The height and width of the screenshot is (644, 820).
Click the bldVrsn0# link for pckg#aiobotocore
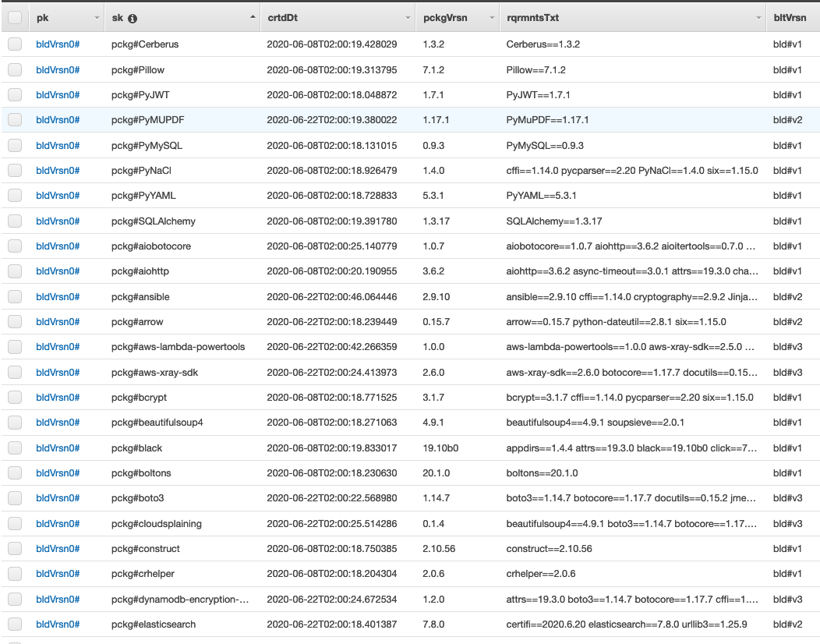(58, 246)
